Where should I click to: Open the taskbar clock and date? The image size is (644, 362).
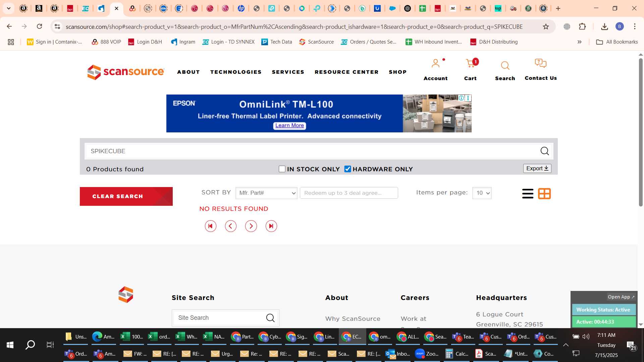606,345
